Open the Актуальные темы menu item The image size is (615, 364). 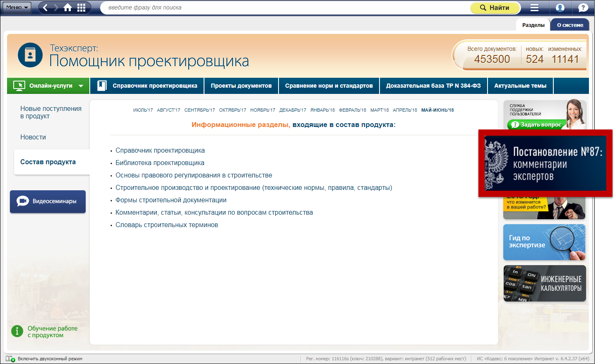pyautogui.click(x=520, y=86)
